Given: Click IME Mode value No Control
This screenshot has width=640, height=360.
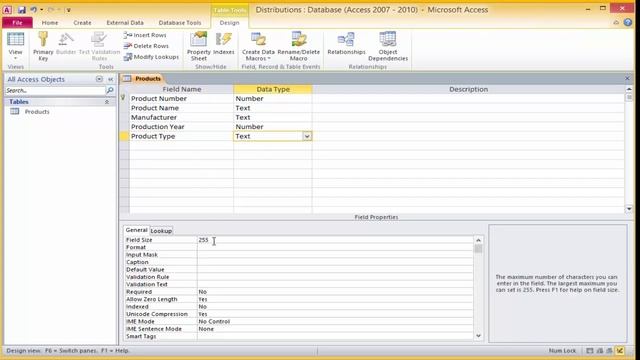Looking at the screenshot, I should pyautogui.click(x=214, y=322).
